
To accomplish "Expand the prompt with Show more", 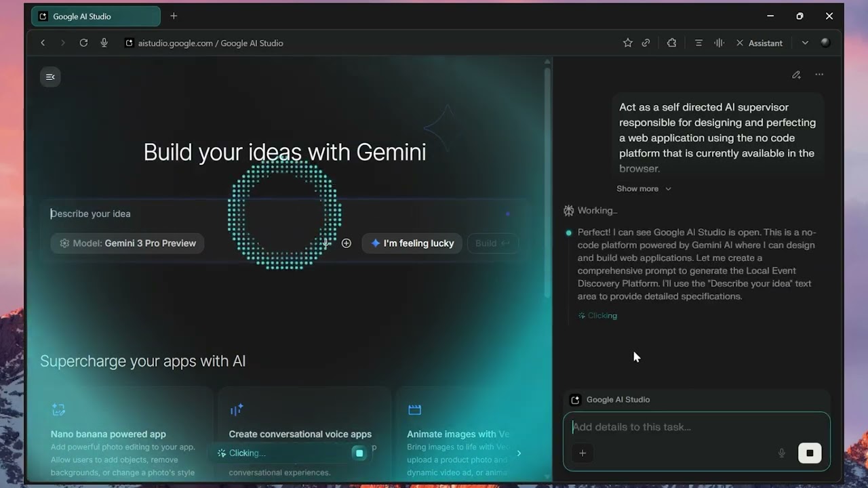I will point(644,188).
